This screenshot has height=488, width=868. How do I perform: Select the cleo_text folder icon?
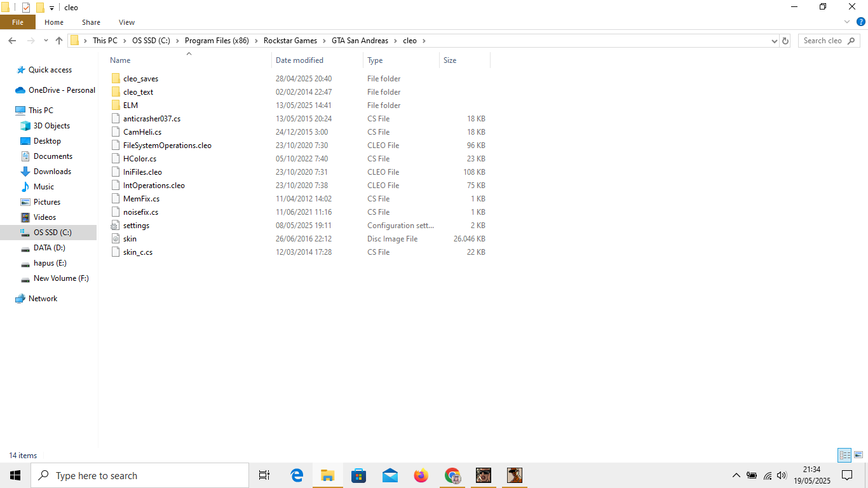click(115, 92)
